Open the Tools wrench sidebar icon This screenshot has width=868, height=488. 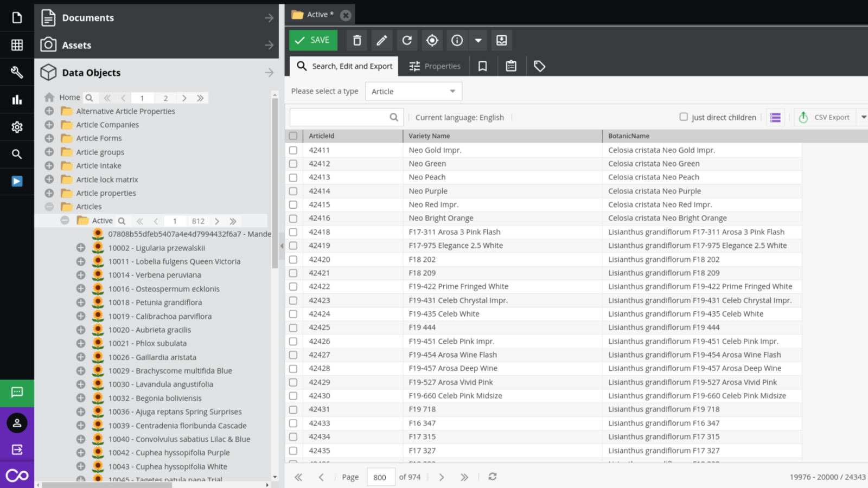(17, 72)
